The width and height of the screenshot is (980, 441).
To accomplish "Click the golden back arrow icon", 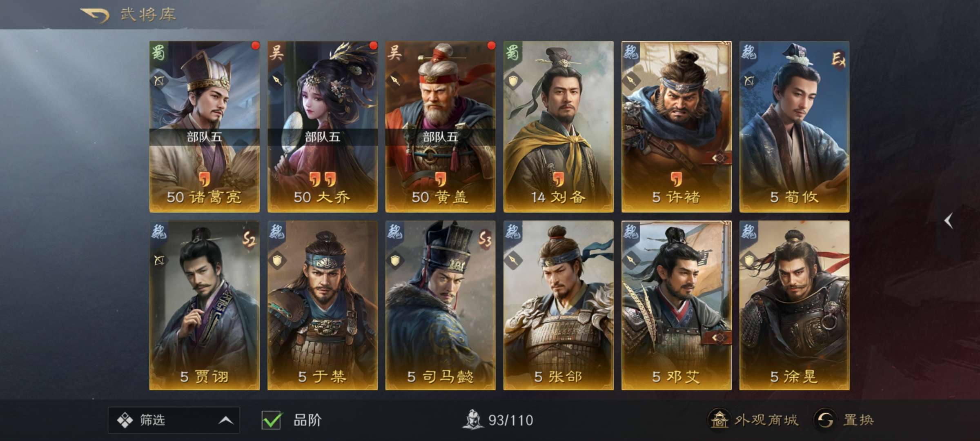I will click(95, 16).
